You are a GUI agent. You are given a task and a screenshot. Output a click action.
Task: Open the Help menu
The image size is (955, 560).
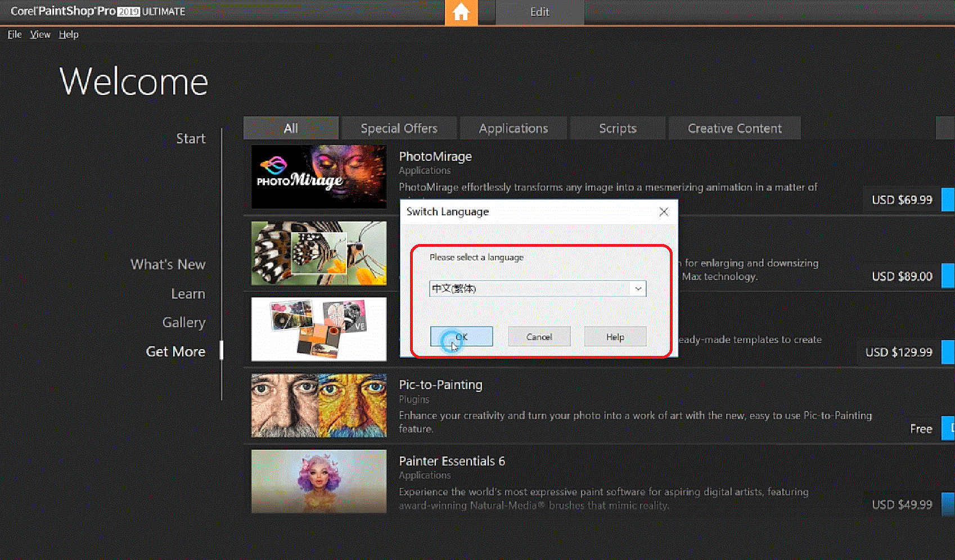point(69,34)
